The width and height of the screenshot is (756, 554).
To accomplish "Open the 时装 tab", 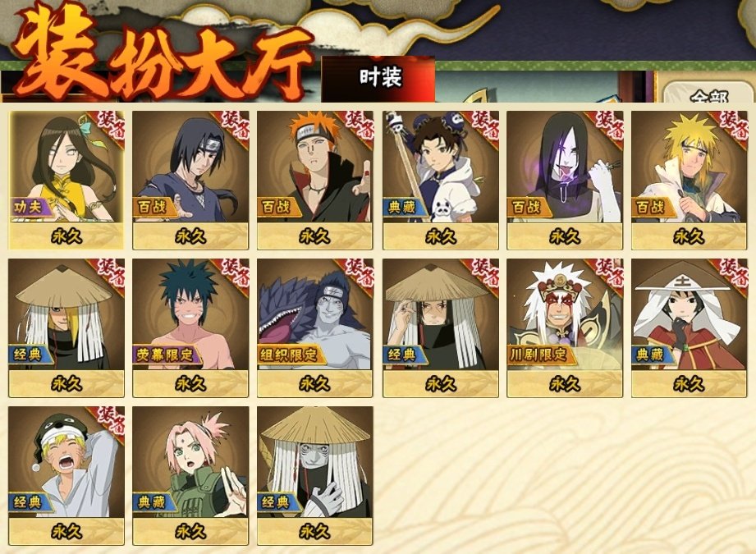I will pos(378,79).
